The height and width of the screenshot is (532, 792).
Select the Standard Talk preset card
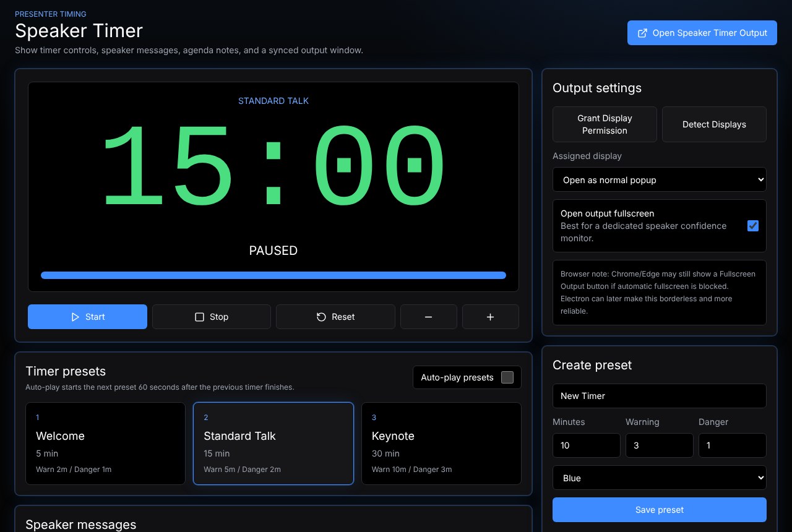tap(273, 444)
